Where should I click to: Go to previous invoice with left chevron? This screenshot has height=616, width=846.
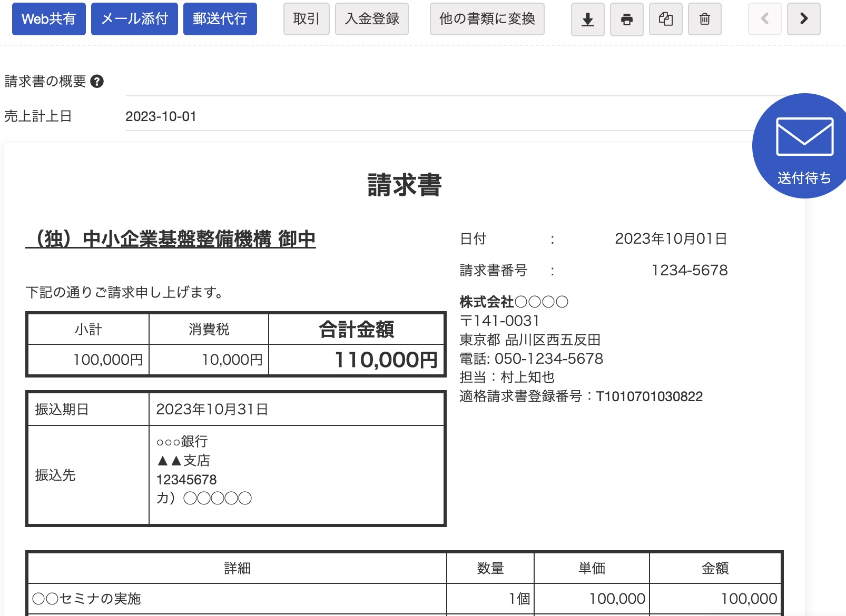764,19
